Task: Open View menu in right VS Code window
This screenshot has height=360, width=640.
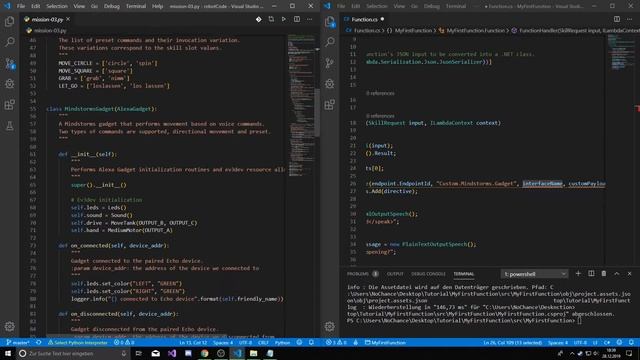Action: (399, 6)
